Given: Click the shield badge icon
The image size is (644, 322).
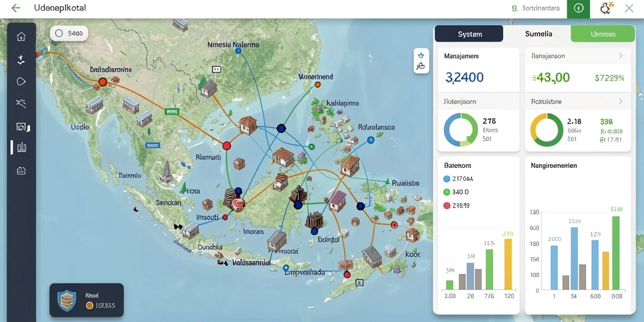Looking at the screenshot, I should tap(65, 300).
